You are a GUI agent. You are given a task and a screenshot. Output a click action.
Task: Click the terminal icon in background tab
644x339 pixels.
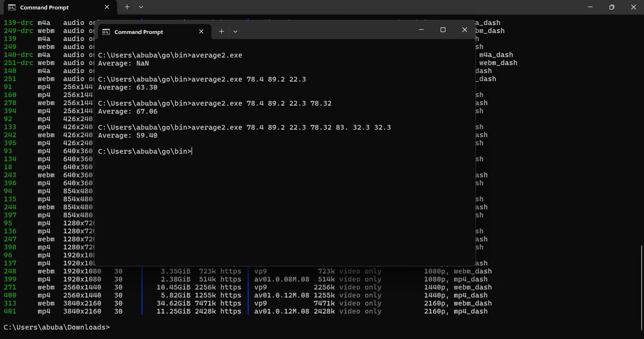[11, 8]
